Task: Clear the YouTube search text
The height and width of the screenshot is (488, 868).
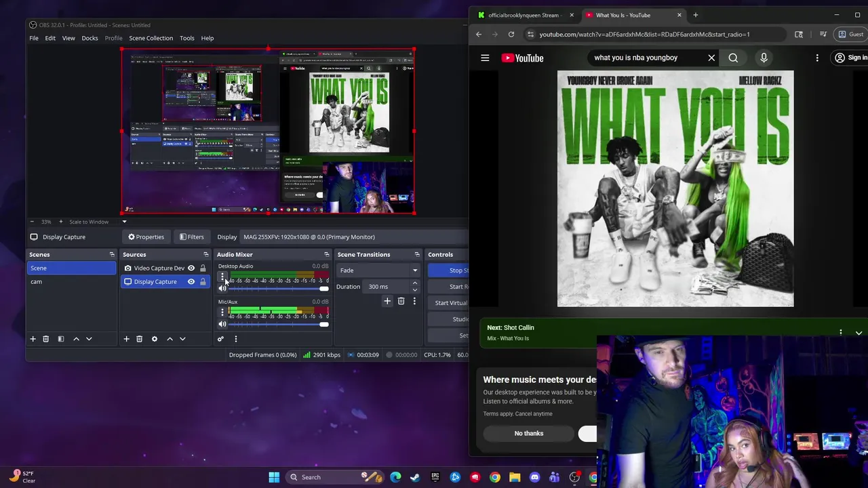Action: tap(711, 58)
